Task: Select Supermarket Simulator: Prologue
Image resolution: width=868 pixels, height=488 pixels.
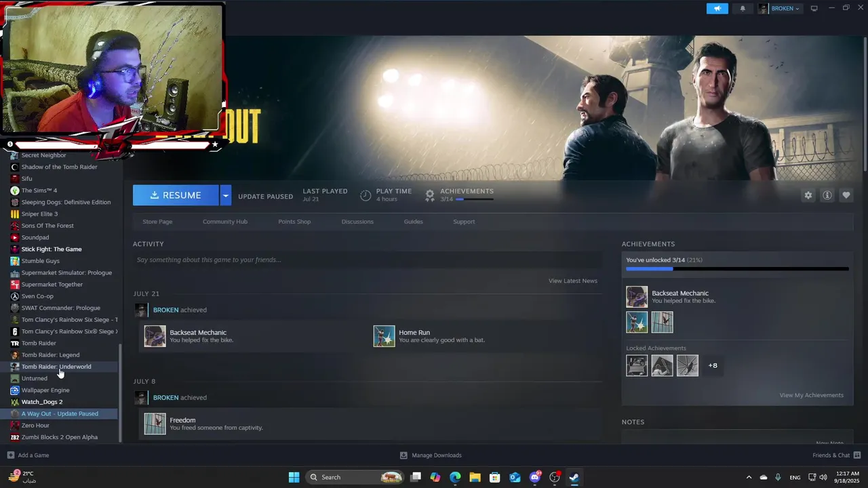Action: pos(66,272)
